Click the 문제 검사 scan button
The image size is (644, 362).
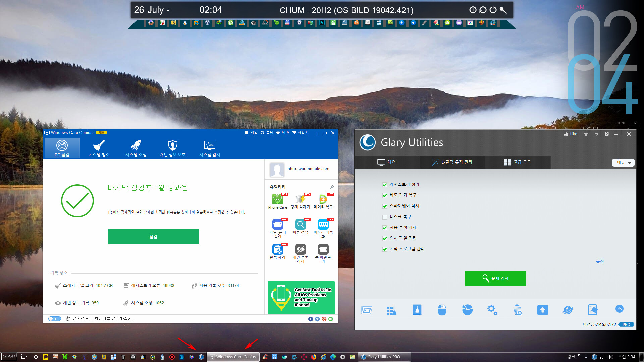(495, 278)
